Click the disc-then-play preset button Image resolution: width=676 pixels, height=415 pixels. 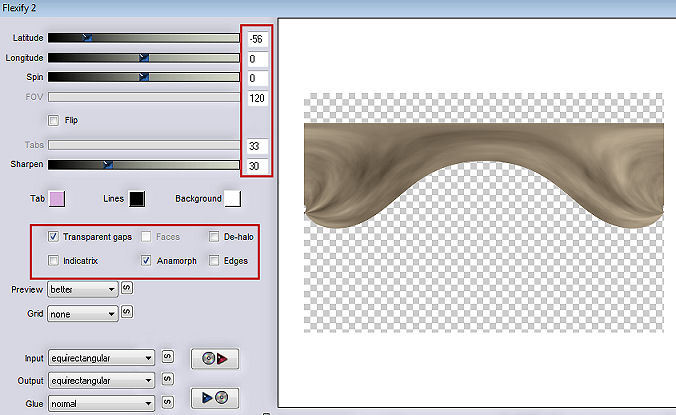215,359
